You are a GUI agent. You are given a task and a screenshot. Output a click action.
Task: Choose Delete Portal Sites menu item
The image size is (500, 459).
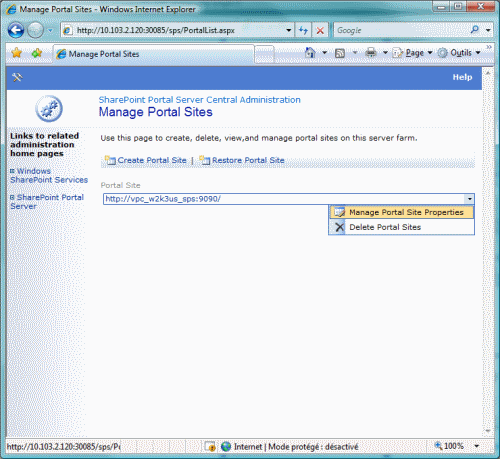tap(401, 227)
